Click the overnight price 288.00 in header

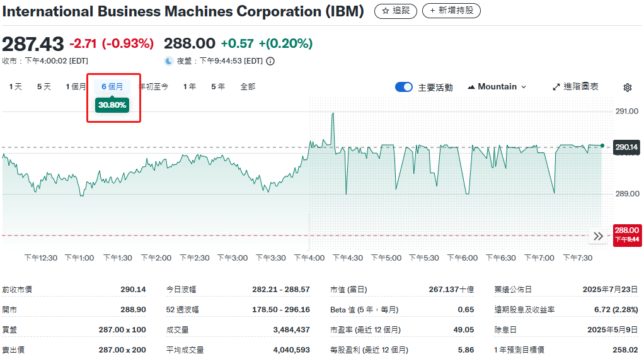coord(189,43)
